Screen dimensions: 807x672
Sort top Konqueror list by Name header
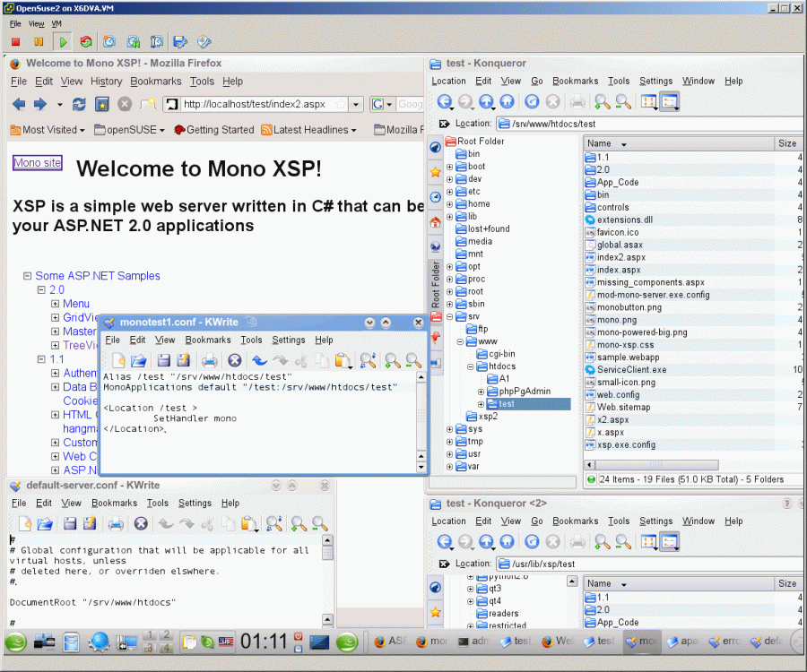pos(679,143)
